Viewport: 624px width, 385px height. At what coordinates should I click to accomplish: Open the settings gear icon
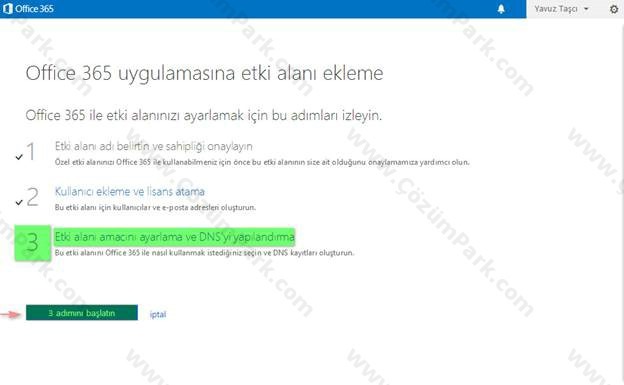(614, 9)
